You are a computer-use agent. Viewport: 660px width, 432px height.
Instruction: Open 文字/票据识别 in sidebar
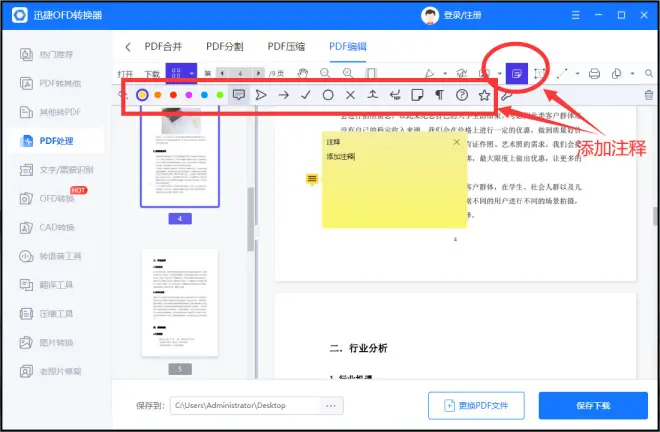tap(57, 170)
